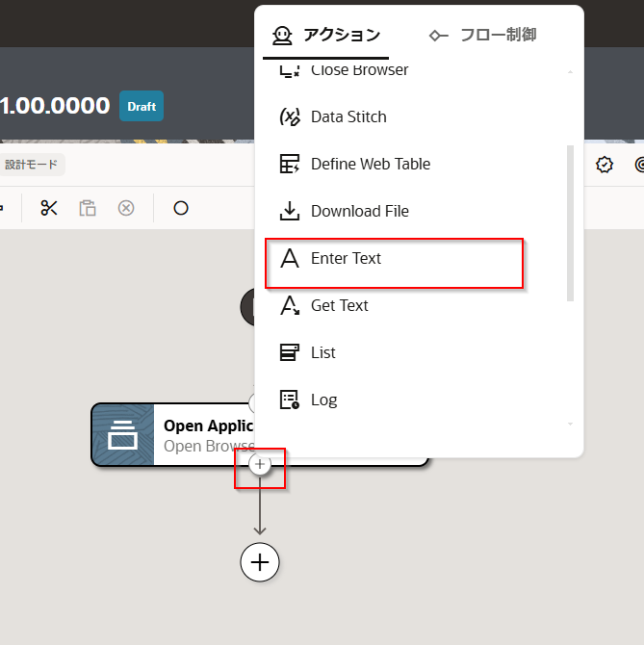The width and height of the screenshot is (644, 645).
Task: Click the Data Stitch icon
Action: coord(290,117)
